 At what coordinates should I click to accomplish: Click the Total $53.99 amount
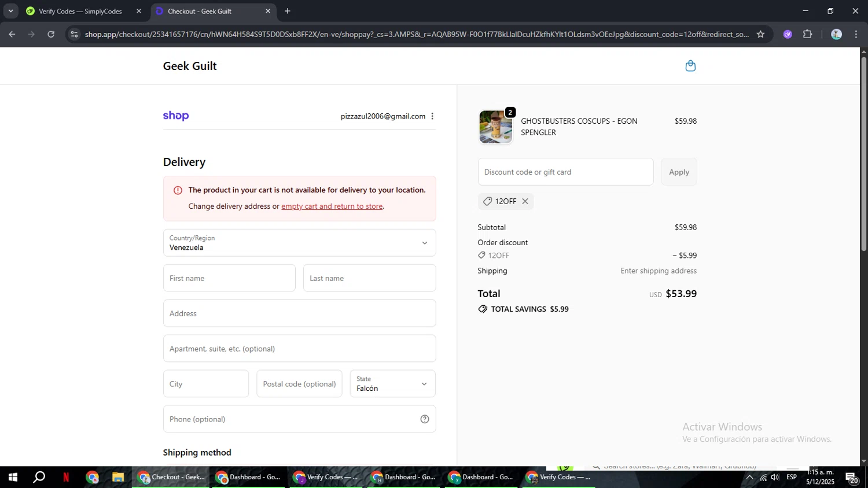(681, 294)
